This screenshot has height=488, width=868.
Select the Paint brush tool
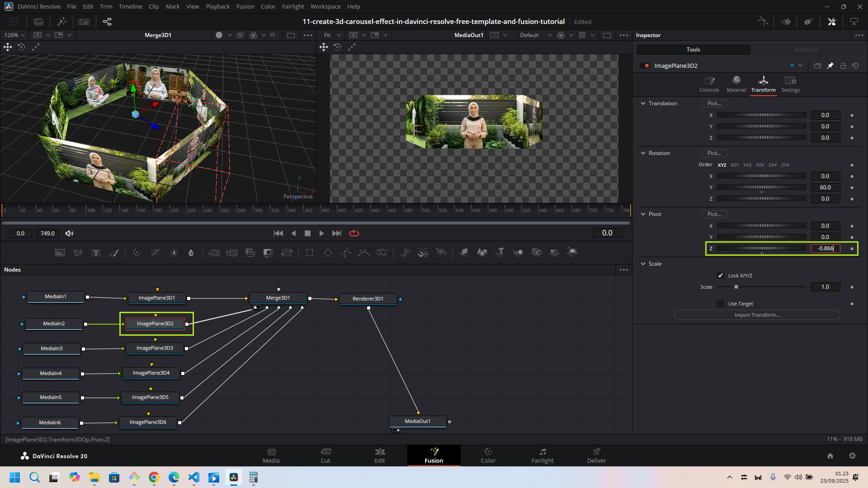[114, 253]
